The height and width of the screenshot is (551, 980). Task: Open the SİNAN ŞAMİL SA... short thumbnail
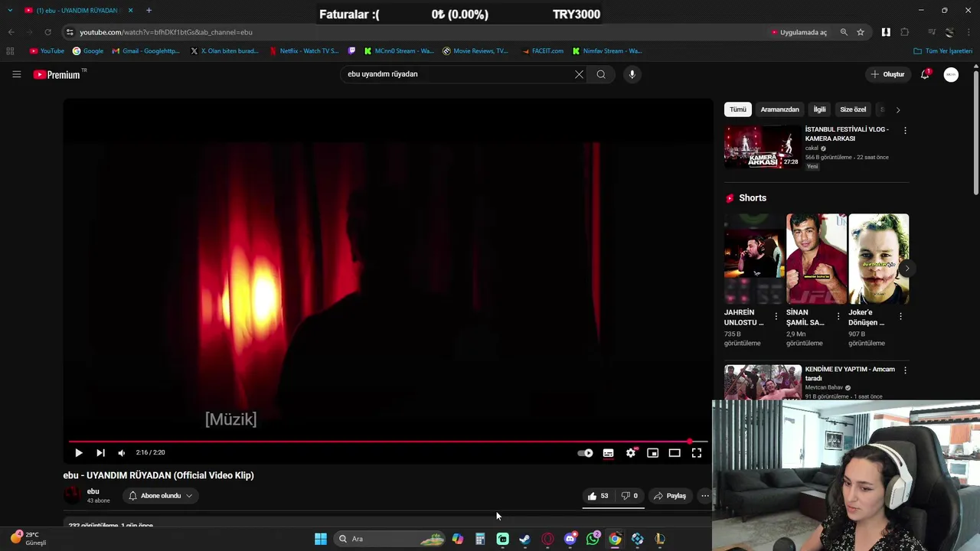(x=816, y=259)
